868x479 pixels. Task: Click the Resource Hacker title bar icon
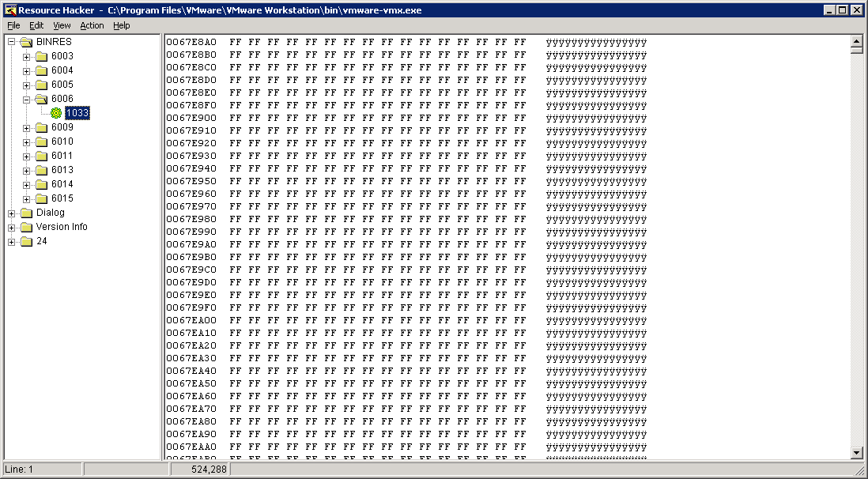click(9, 10)
